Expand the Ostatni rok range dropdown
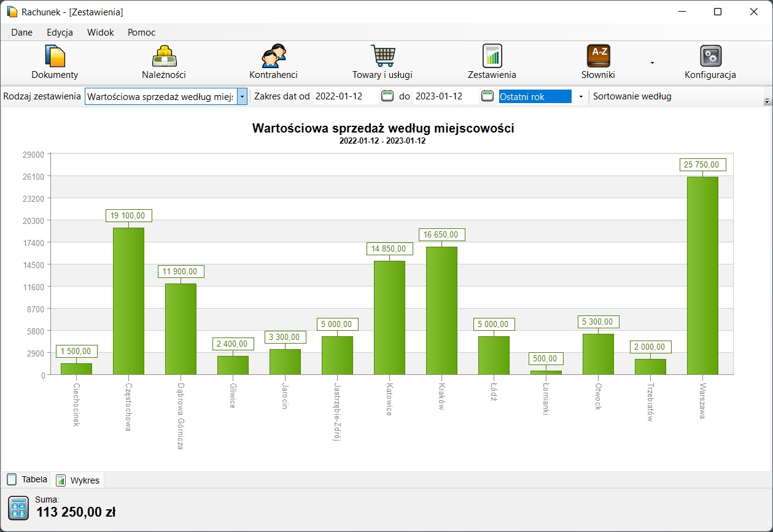773x532 pixels. (x=581, y=97)
